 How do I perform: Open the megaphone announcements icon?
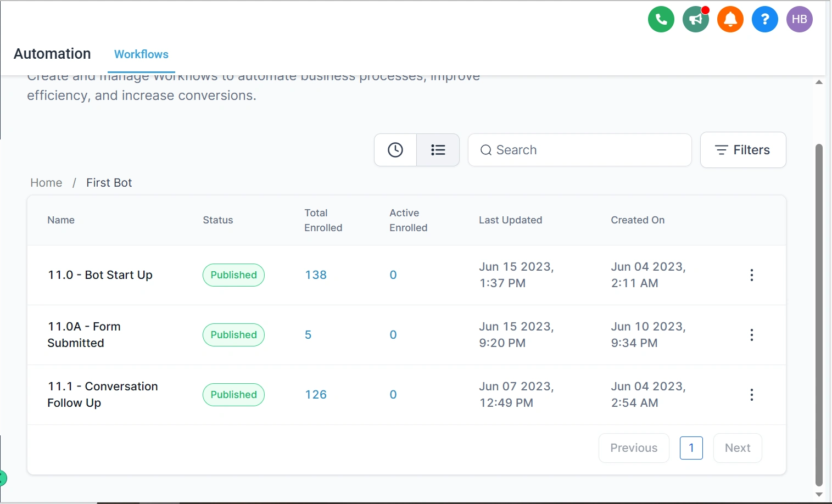point(696,19)
